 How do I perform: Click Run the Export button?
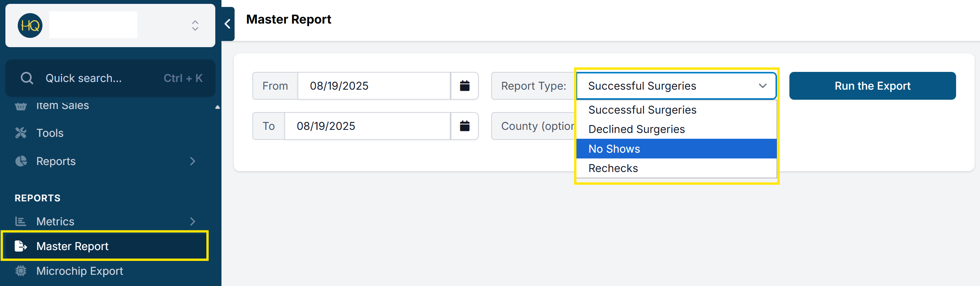pos(872,86)
